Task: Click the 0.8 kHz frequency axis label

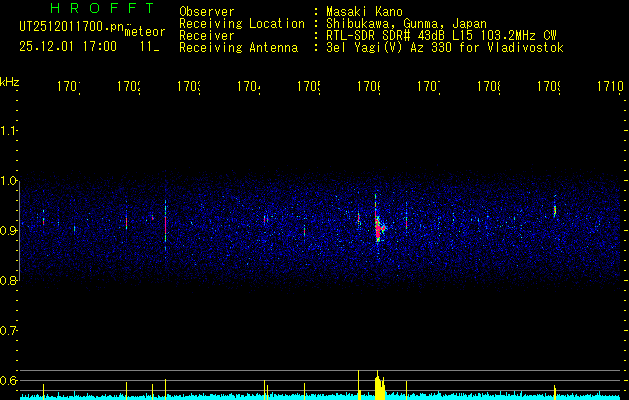Action: [x=8, y=280]
